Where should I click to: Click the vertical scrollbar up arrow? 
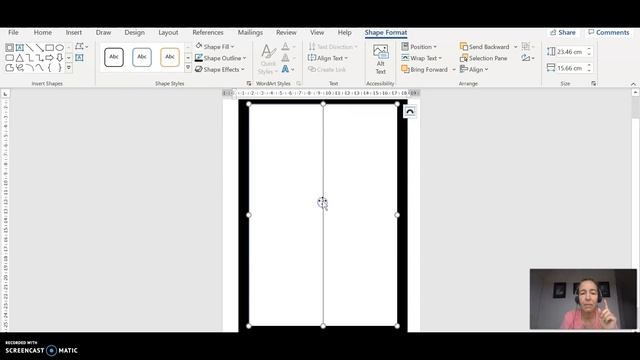tap(635, 93)
